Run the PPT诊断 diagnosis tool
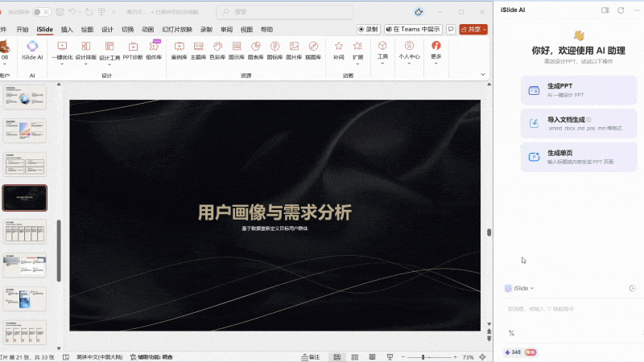 [x=133, y=50]
